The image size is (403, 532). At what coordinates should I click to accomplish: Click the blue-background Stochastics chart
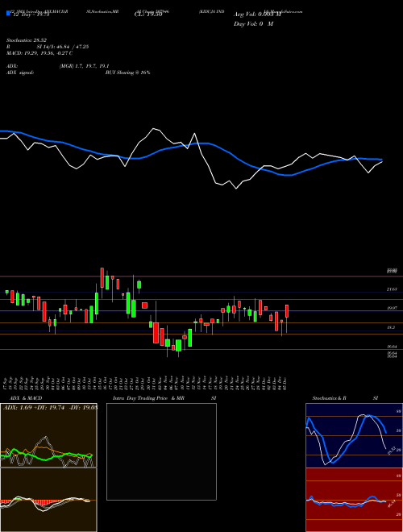coord(354,435)
